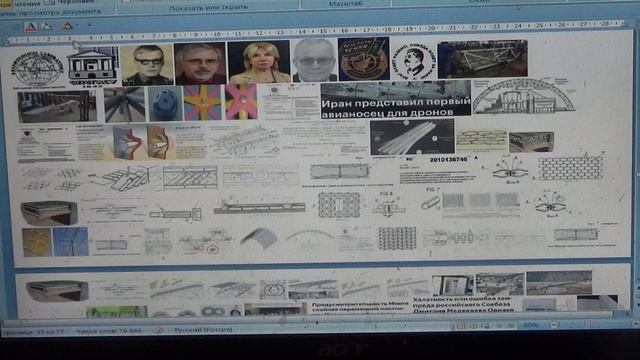Click the red letter A toolbar icon
Image resolution: width=640 pixels, height=360 pixels.
31,27
